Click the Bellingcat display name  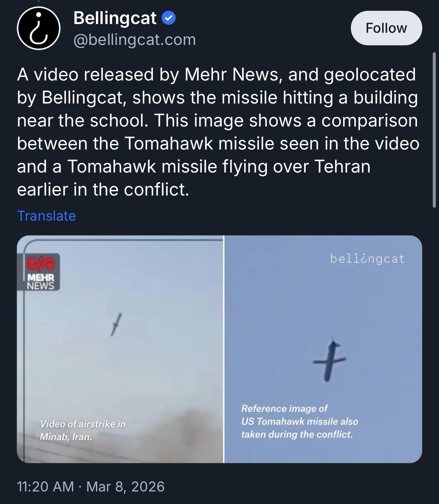tap(115, 18)
